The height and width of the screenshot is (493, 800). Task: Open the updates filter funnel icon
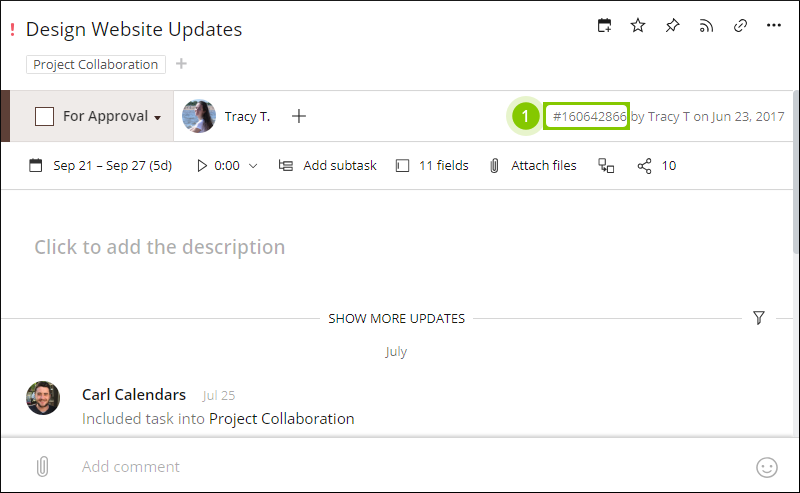tap(759, 318)
